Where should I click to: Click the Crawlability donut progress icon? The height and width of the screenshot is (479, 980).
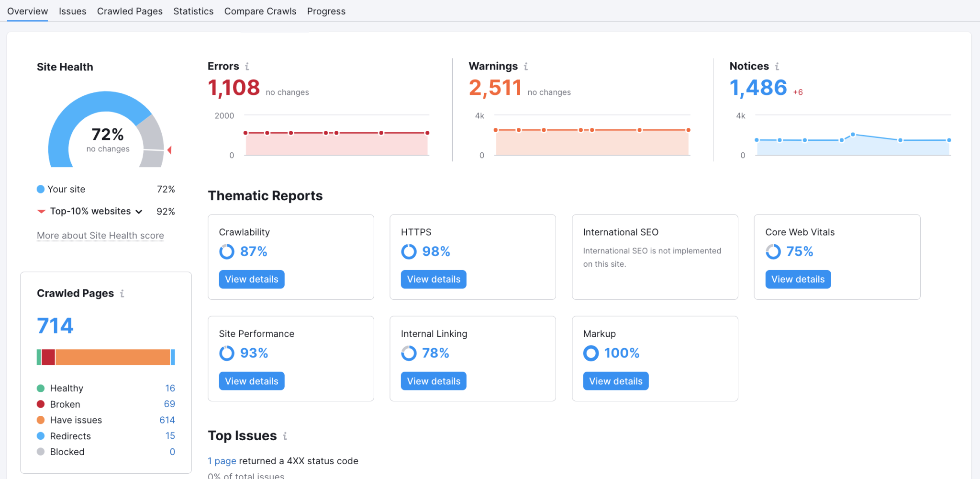[x=227, y=251]
